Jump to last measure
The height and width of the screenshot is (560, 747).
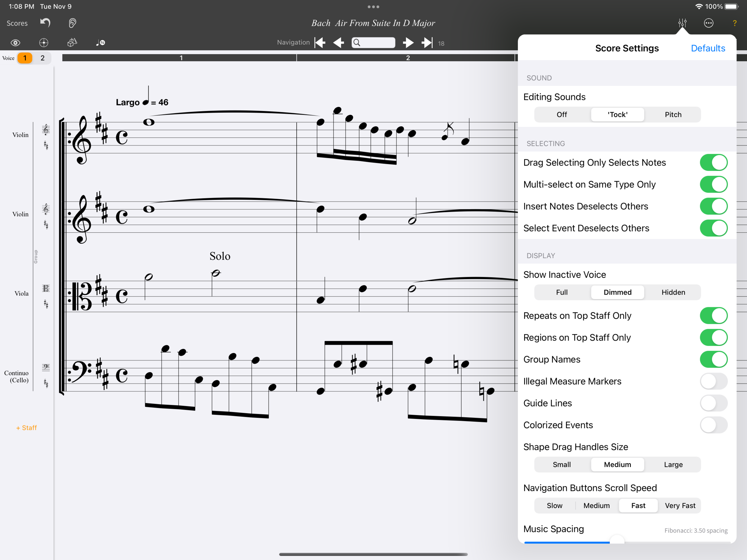pyautogui.click(x=427, y=42)
